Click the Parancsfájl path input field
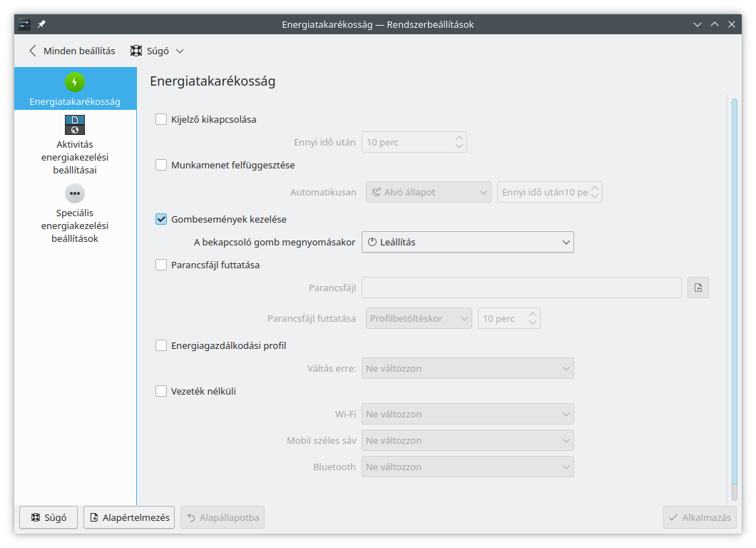 521,288
